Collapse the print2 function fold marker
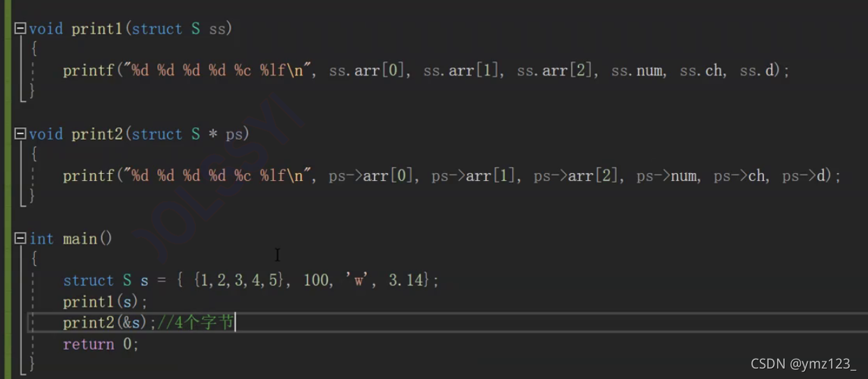This screenshot has height=379, width=868. [x=20, y=133]
